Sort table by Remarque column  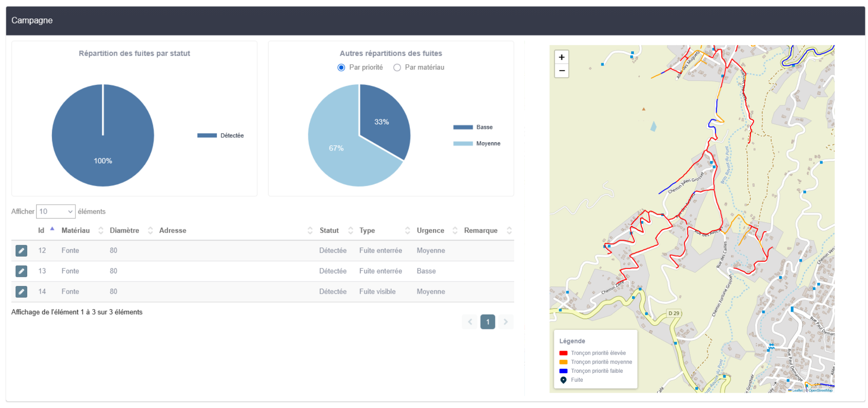pos(487,230)
